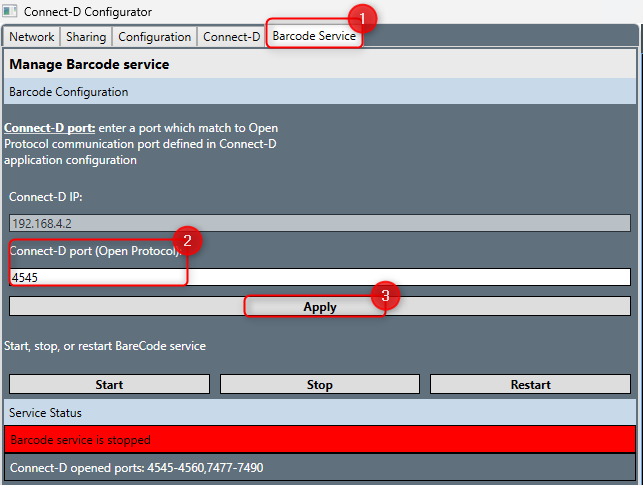Click the underlined 'Connect-D port:' text
Image resolution: width=643 pixels, height=485 pixels.
49,128
